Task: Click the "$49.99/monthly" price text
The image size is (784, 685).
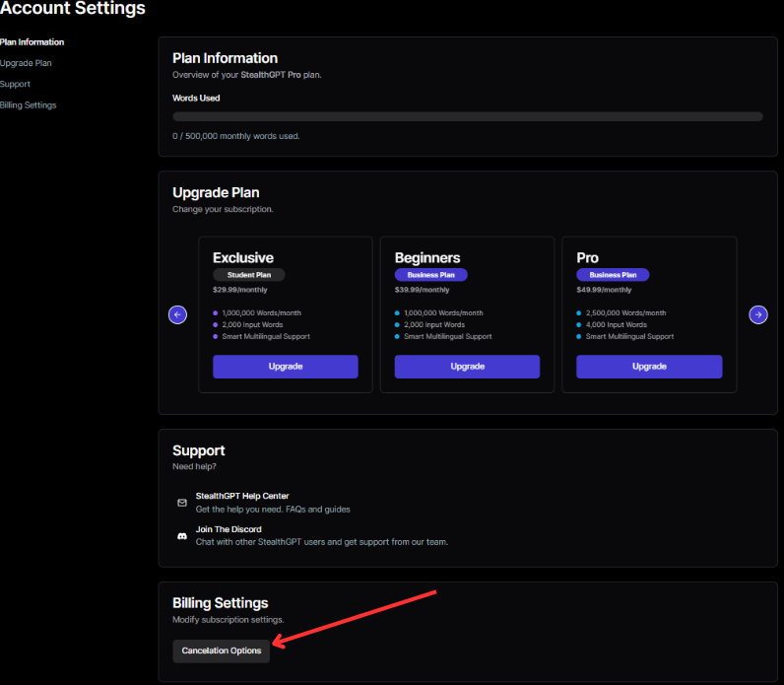Action: click(x=604, y=290)
